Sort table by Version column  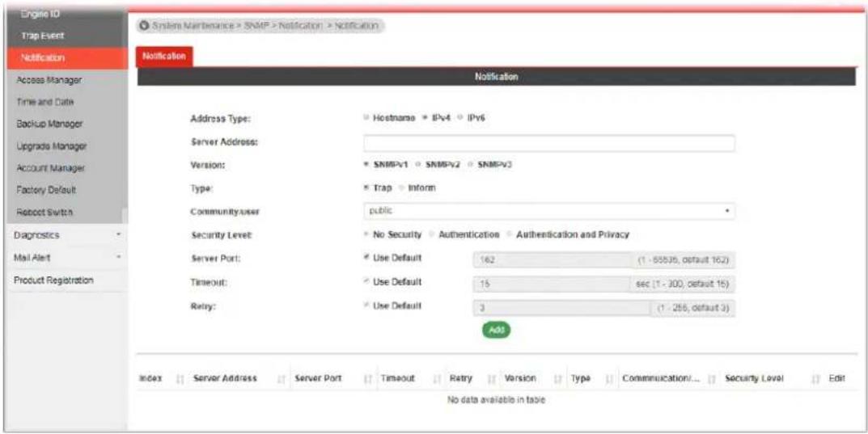click(x=532, y=378)
